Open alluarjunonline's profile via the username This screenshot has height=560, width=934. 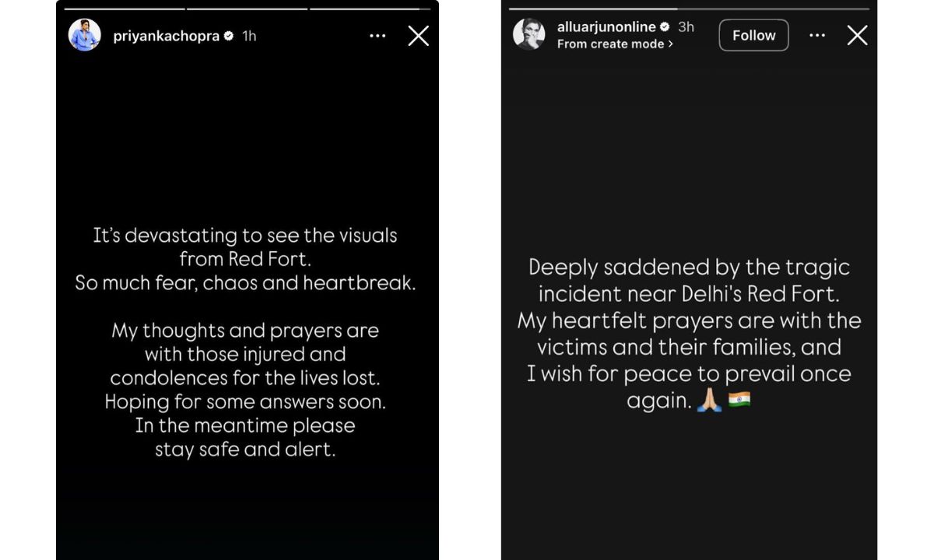609,26
